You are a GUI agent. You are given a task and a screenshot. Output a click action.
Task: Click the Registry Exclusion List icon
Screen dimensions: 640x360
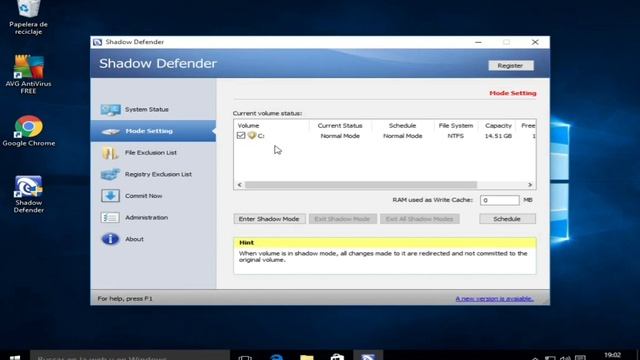(110, 174)
